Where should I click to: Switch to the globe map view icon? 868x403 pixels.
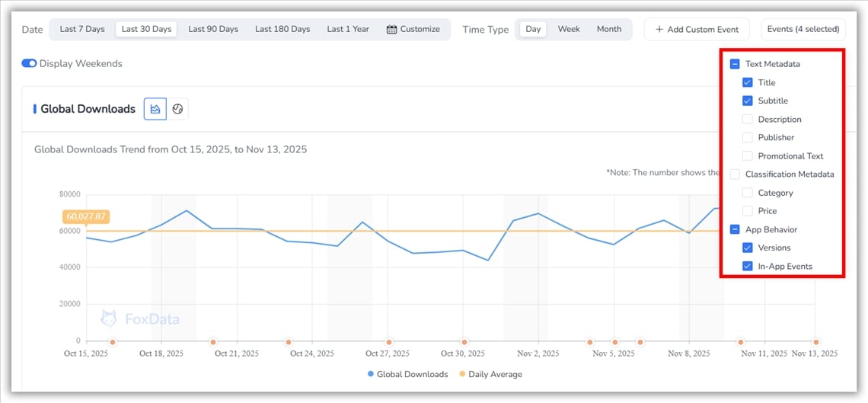pos(178,109)
